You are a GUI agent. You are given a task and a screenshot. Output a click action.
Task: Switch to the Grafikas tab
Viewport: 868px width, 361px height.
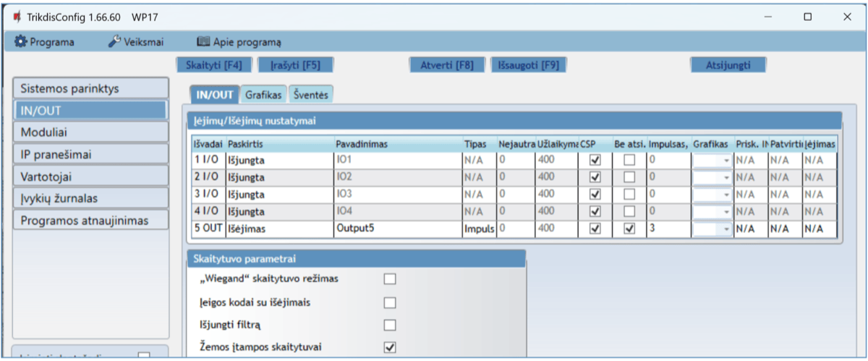click(263, 95)
